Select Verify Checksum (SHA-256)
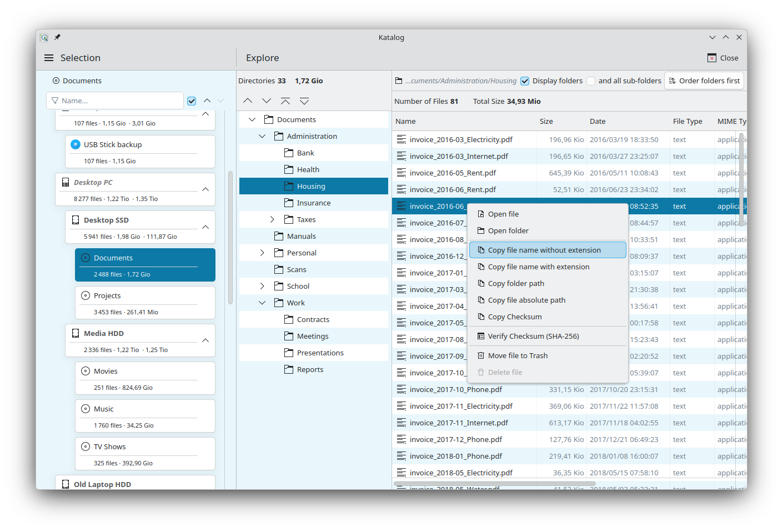783x532 pixels. click(548, 336)
